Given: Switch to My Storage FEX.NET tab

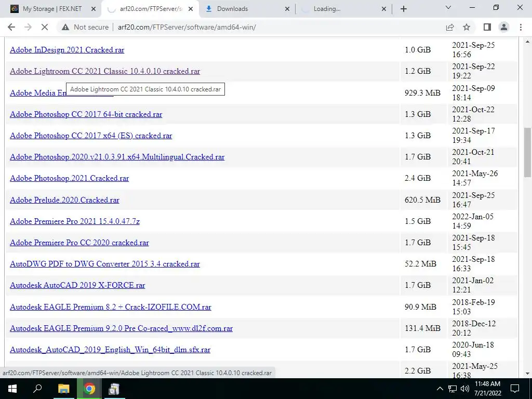Looking at the screenshot, I should tap(52, 9).
